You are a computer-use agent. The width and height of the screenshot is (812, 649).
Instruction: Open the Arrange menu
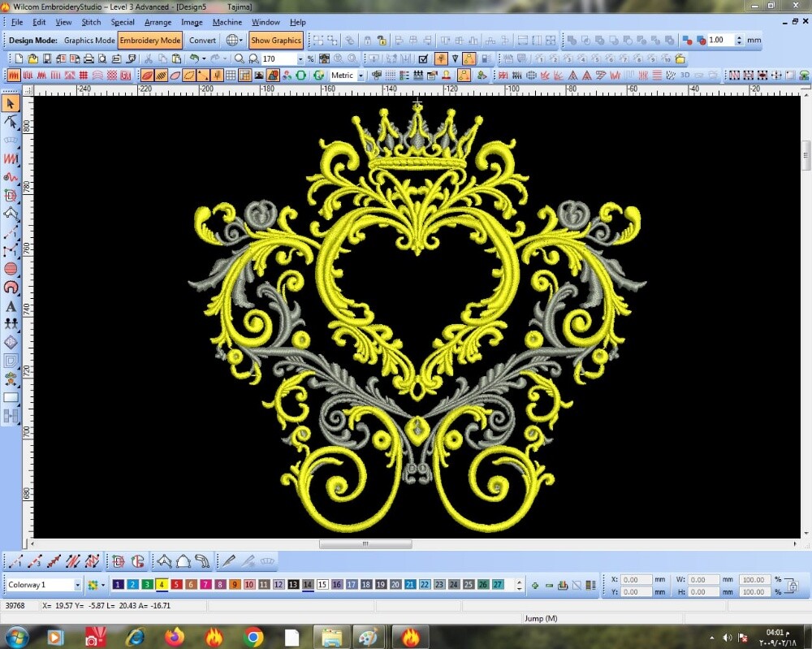158,22
